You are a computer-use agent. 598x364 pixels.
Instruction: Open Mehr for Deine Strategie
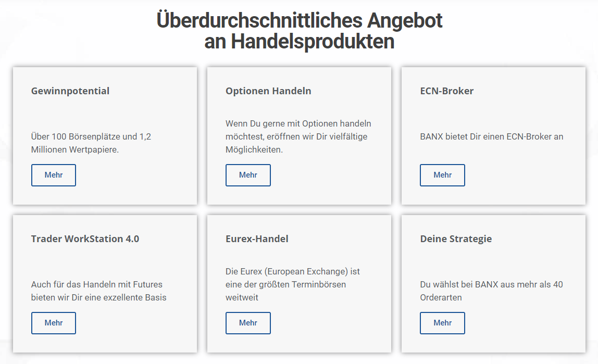click(442, 323)
